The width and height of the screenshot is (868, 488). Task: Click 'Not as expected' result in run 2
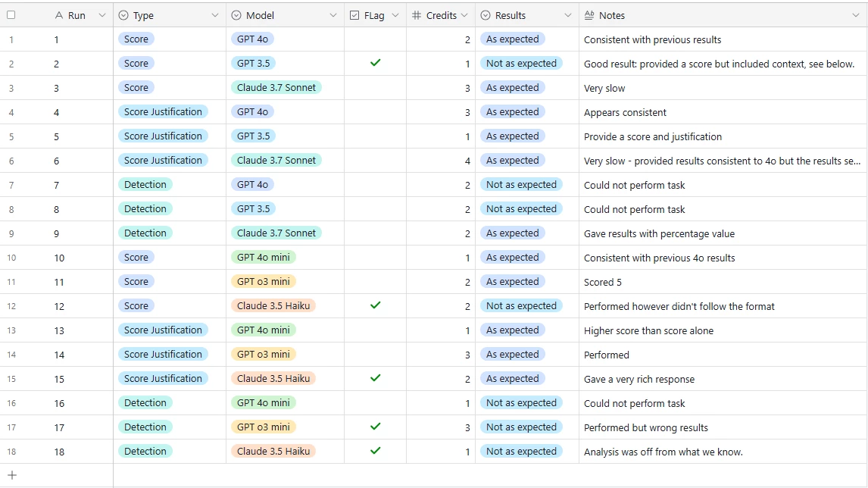coord(521,63)
